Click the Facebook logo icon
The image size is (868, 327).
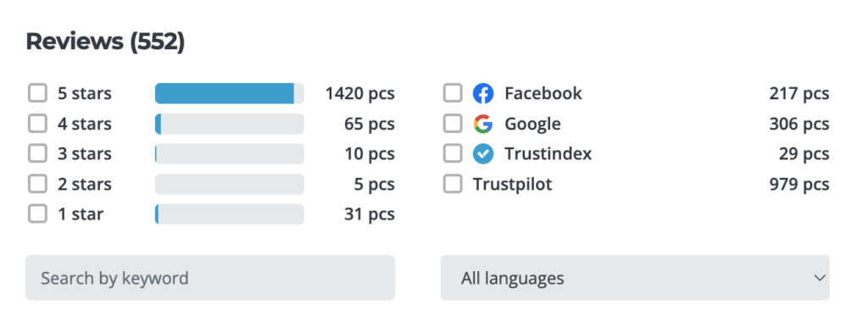coord(482,93)
